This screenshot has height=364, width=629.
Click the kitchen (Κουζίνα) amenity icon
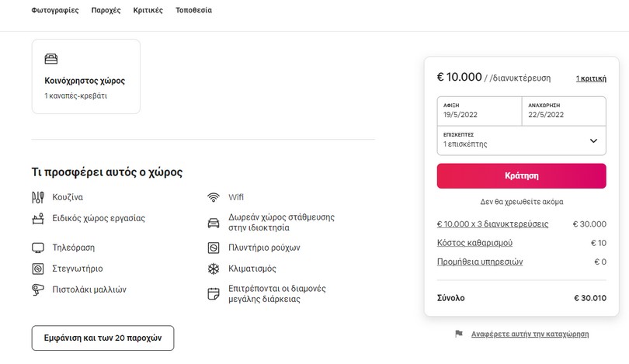[x=38, y=197]
